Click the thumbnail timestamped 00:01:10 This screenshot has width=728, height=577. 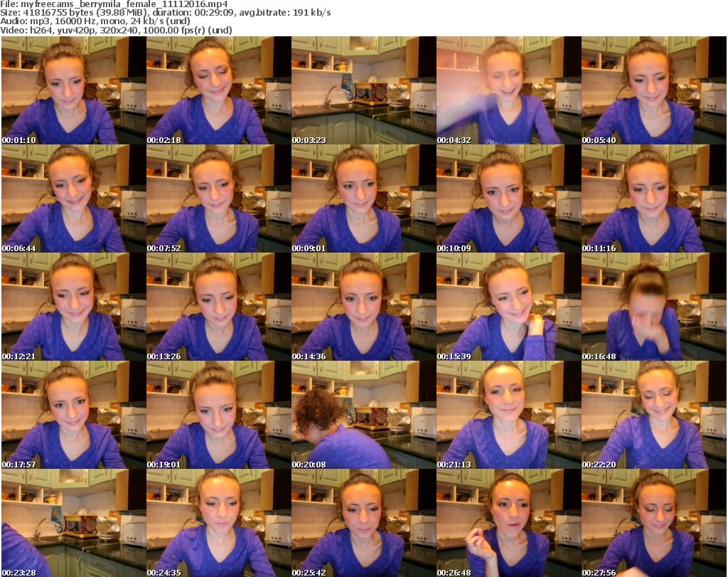point(73,90)
